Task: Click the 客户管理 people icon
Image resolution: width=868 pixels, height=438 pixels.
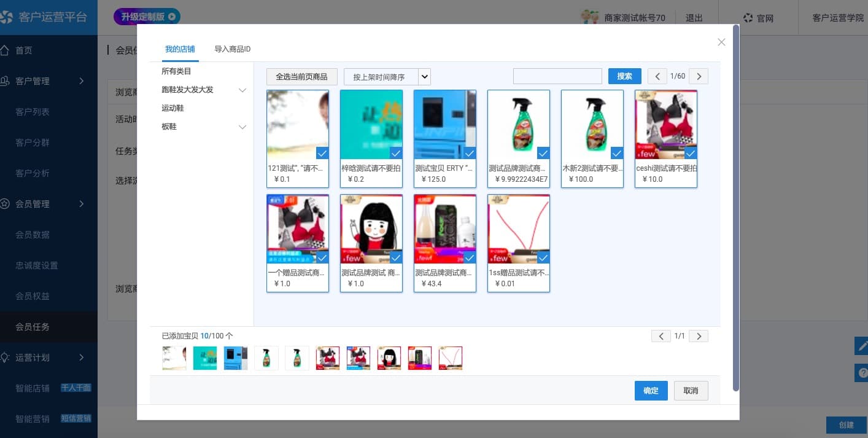Action: [5, 81]
